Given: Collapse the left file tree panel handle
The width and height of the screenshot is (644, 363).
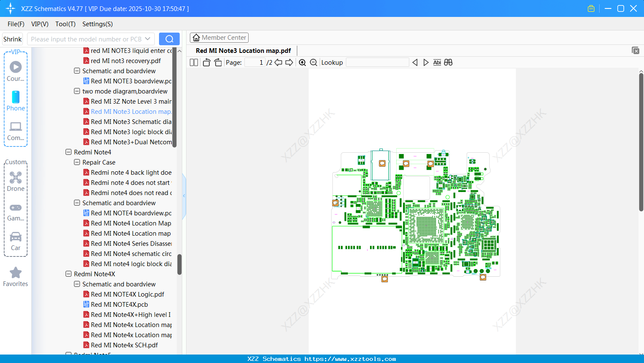Looking at the screenshot, I should [x=184, y=196].
